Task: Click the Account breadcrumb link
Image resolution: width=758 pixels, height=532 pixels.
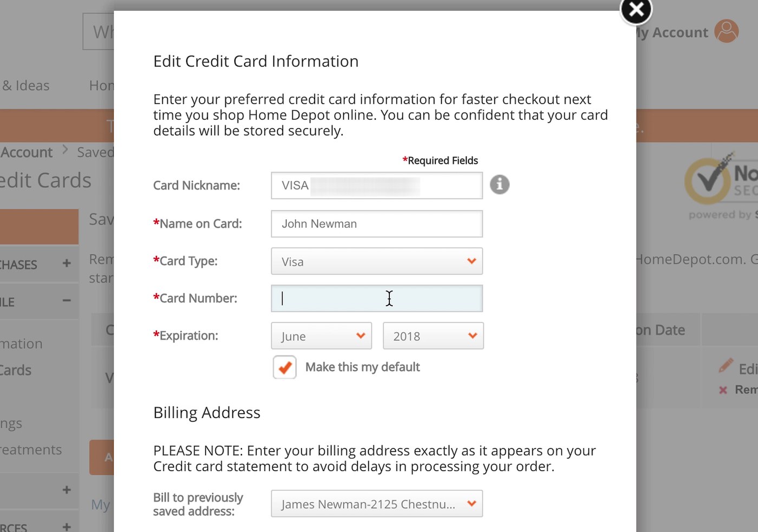Action: tap(27, 153)
